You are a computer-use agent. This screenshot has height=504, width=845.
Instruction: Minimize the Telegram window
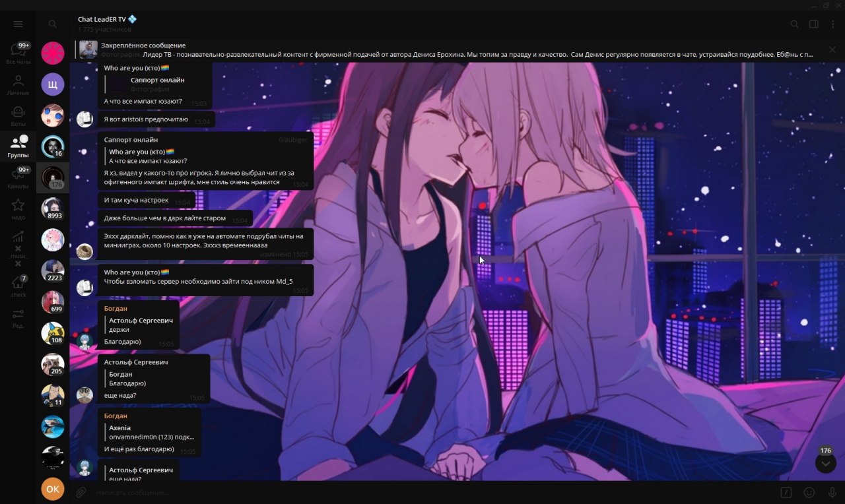point(814,5)
